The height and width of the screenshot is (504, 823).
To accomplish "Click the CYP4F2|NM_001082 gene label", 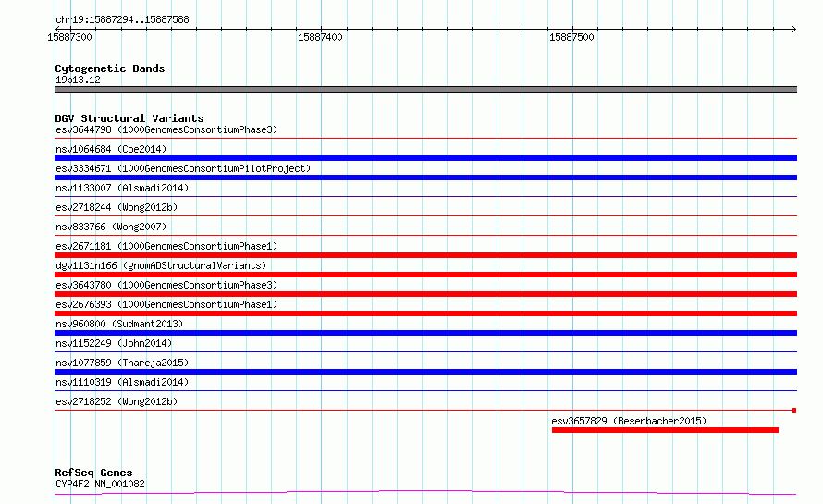I will [x=100, y=484].
